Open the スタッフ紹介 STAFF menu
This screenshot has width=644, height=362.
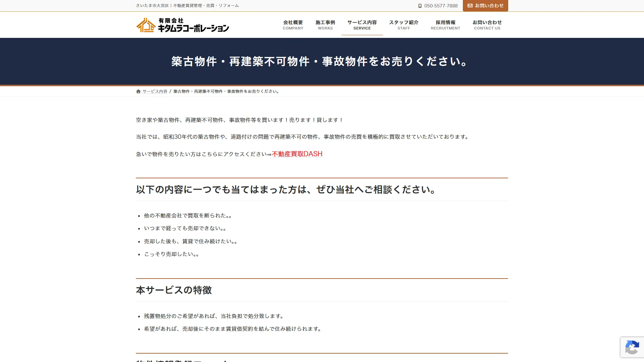[404, 25]
